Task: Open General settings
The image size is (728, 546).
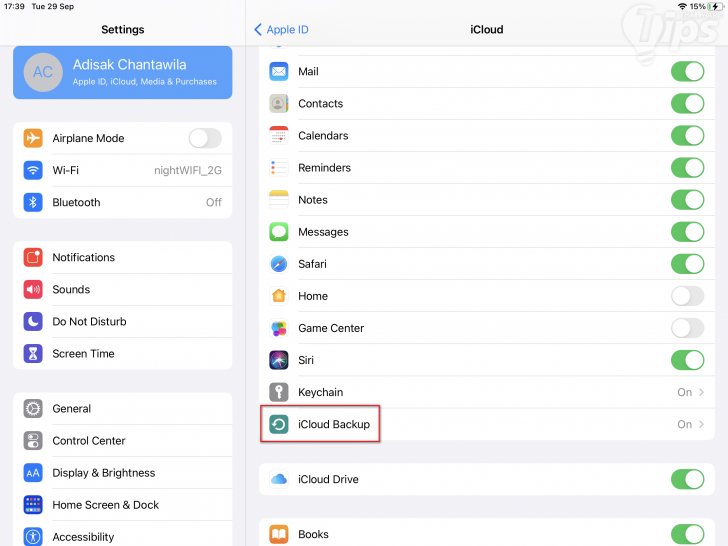Action: click(x=123, y=409)
